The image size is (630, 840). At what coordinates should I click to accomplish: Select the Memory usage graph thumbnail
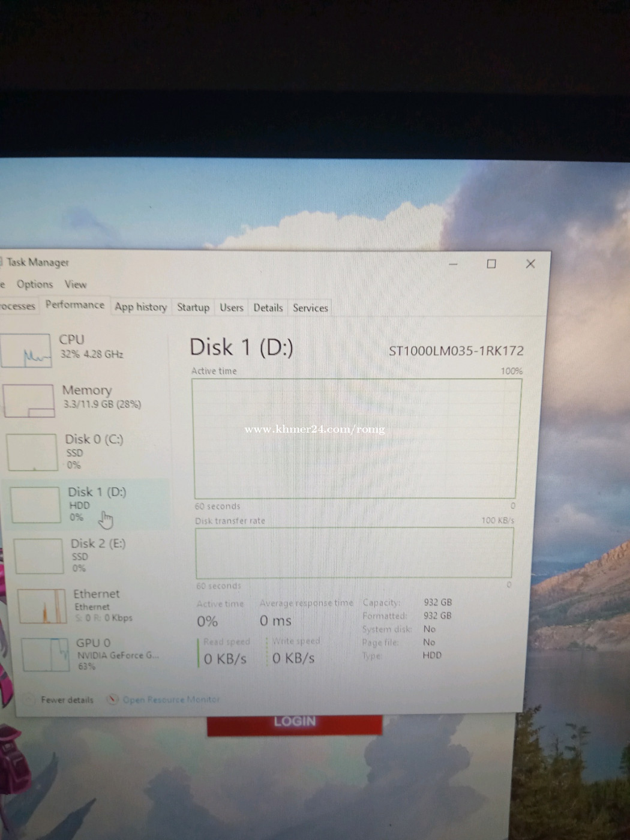click(x=29, y=401)
